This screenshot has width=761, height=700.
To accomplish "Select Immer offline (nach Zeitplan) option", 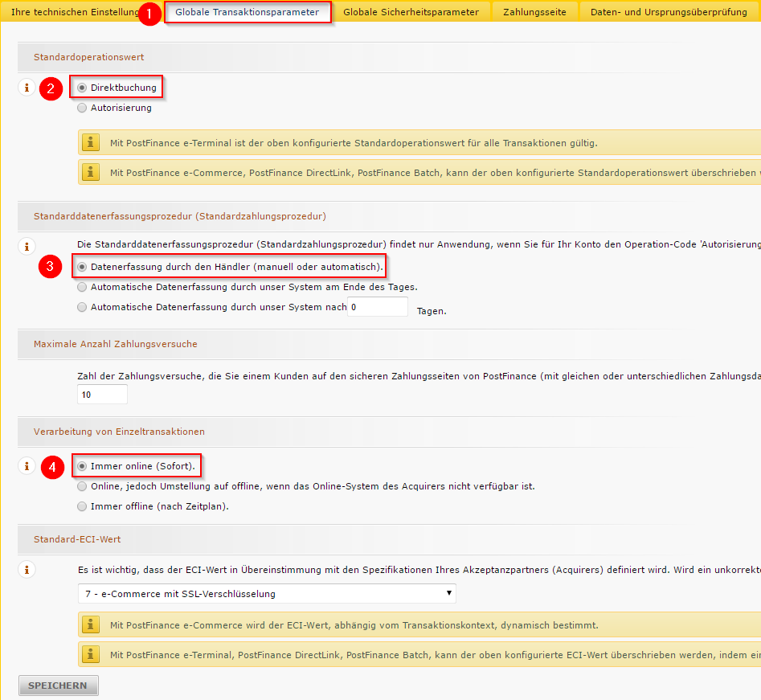I will click(x=82, y=506).
